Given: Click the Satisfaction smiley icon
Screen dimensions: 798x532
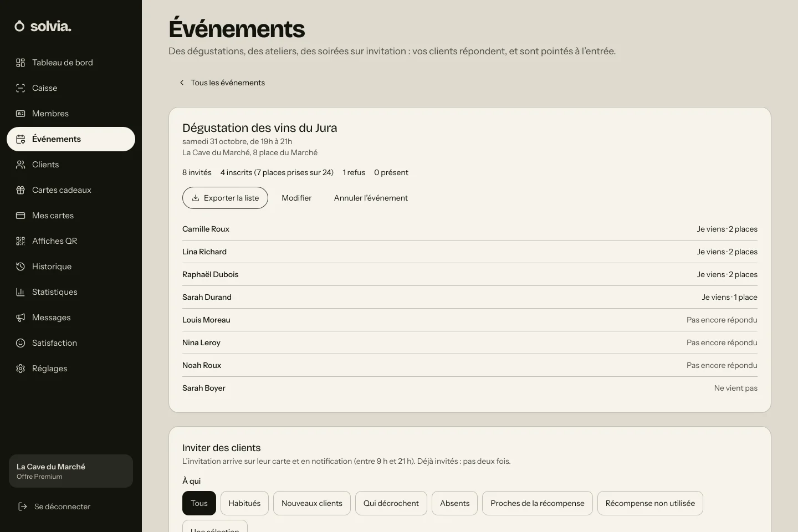Looking at the screenshot, I should point(21,343).
